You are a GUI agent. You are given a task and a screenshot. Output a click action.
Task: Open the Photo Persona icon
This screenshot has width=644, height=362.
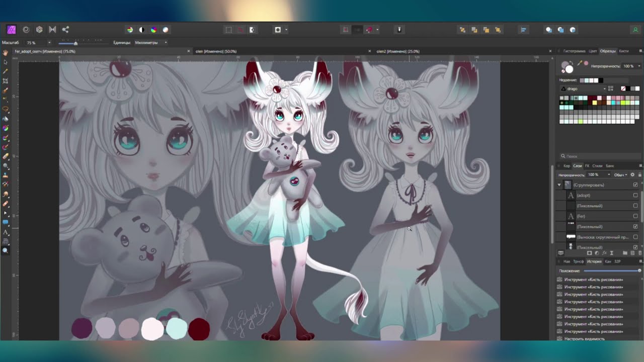tap(11, 30)
